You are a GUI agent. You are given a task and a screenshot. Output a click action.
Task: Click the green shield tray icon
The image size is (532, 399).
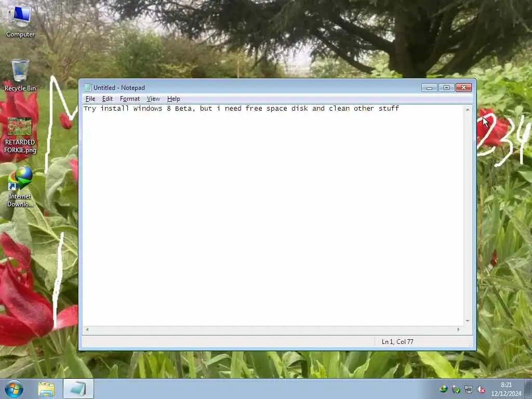click(x=456, y=390)
